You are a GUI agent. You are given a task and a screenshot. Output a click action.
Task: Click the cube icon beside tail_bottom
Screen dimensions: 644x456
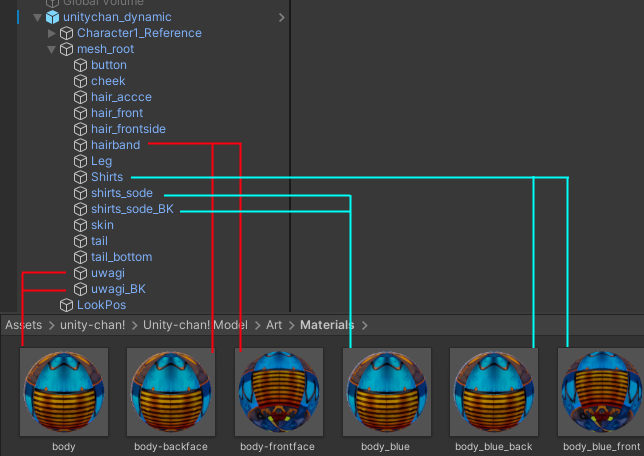[x=80, y=258]
